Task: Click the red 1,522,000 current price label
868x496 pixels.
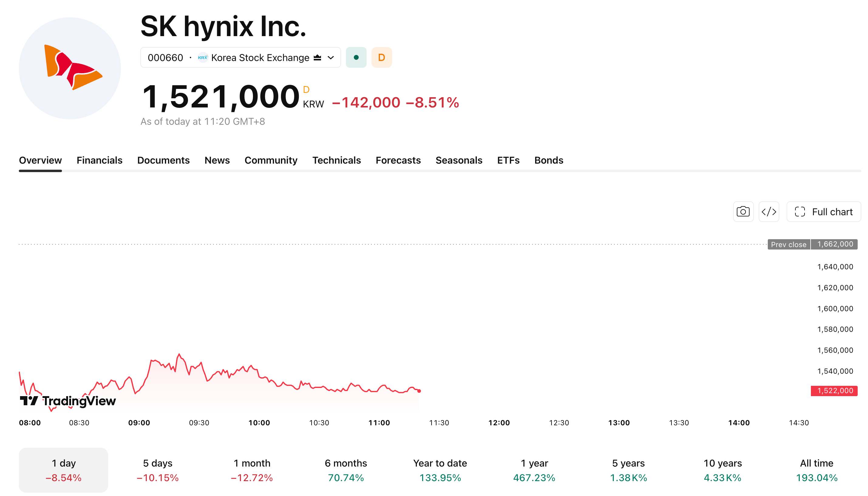Action: click(x=834, y=391)
